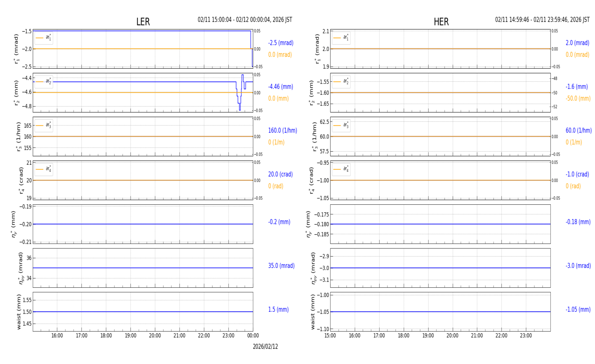
Task: Click the ∂r4* legend in the LER plot
Action: pyautogui.click(x=44, y=169)
